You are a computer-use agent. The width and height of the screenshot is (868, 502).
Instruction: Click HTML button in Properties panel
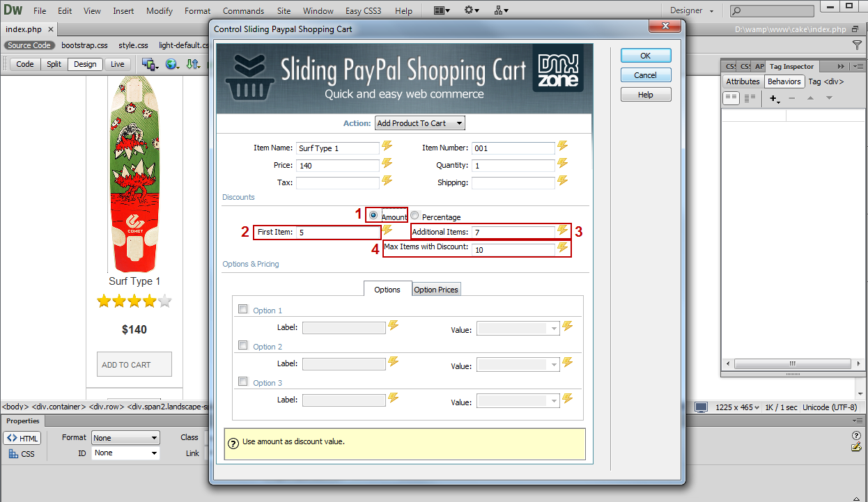point(22,438)
